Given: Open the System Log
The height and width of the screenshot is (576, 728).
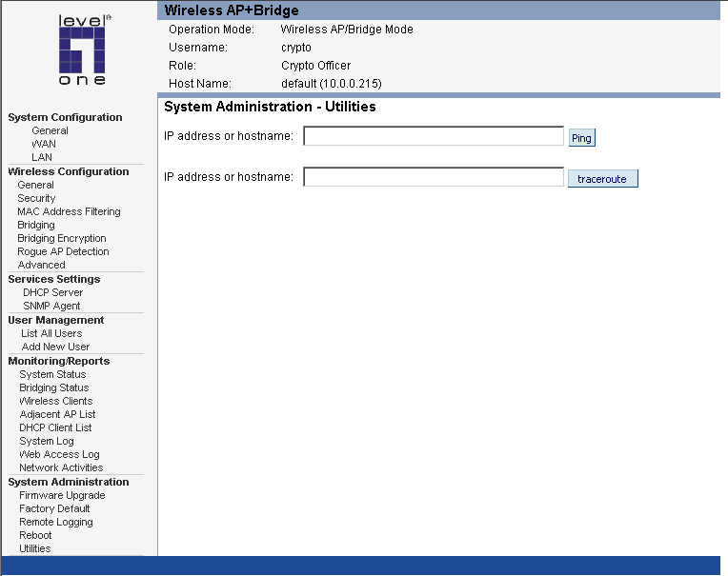Looking at the screenshot, I should pos(47,442).
